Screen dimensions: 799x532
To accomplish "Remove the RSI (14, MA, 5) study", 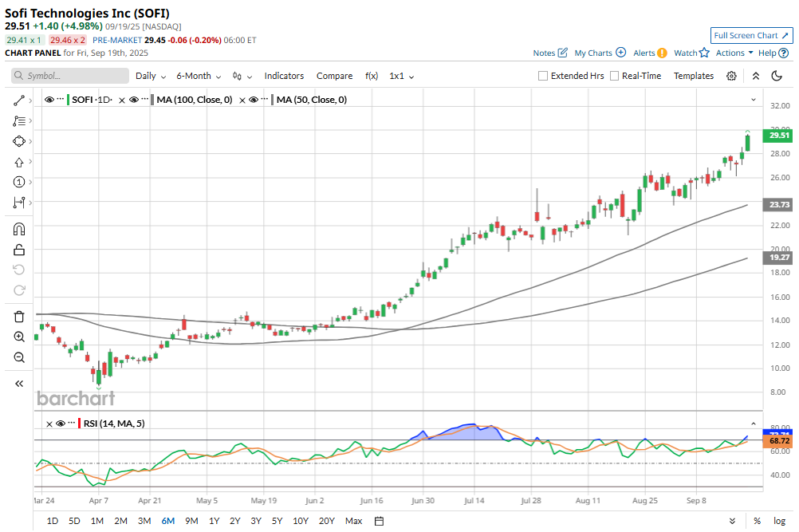I will [49, 424].
